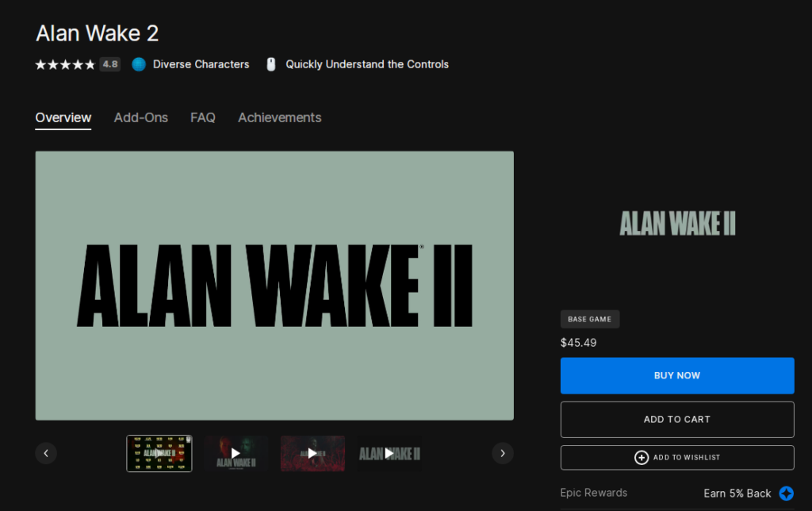Image resolution: width=812 pixels, height=511 pixels.
Task: Click the Alan Wake II logo above Base Game
Action: [677, 224]
